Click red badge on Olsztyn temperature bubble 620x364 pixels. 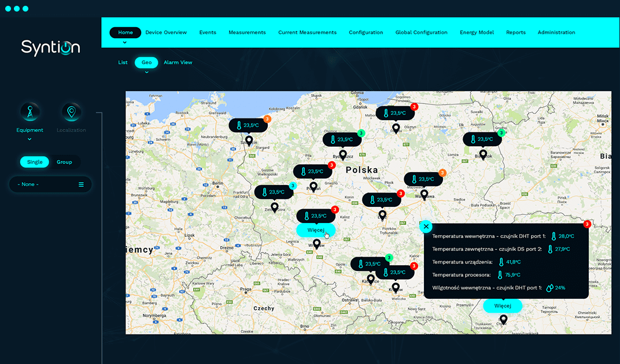click(x=414, y=107)
